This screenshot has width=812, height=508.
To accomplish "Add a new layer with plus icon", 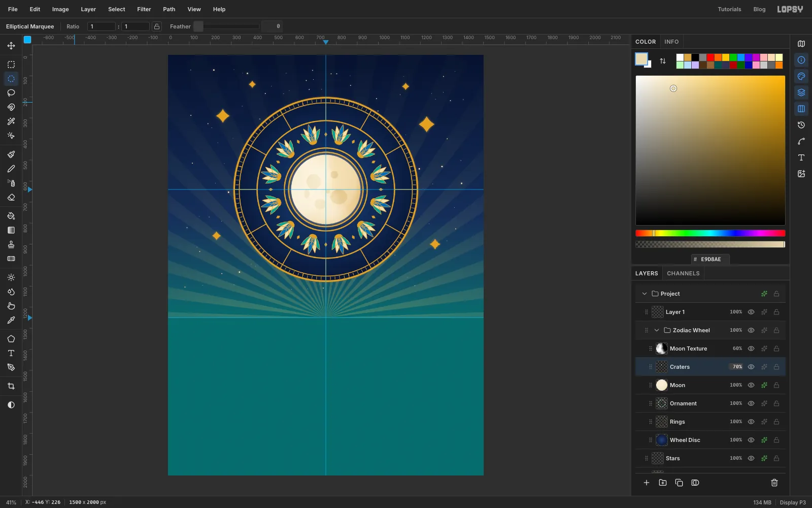I will click(x=647, y=483).
